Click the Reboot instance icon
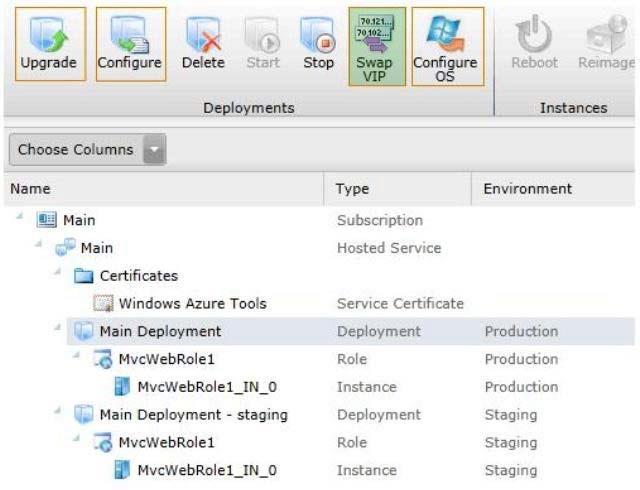Screen dimensions: 640x490 click(x=534, y=43)
